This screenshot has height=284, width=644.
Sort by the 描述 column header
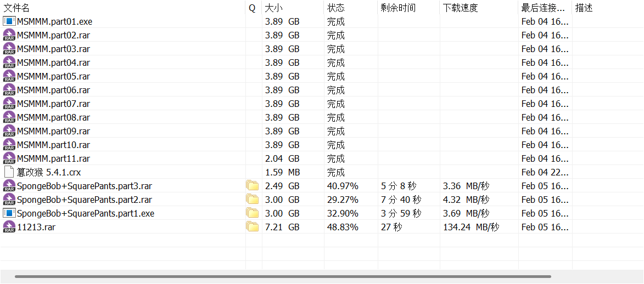point(608,7)
